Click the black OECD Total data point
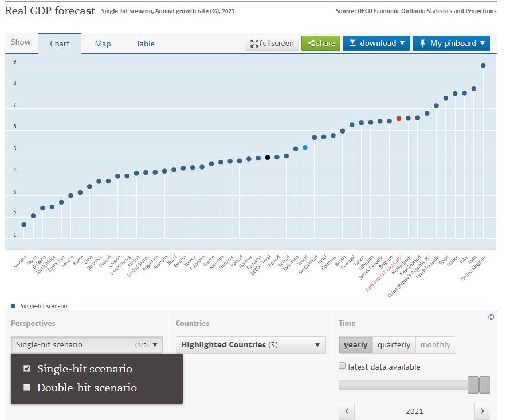The width and height of the screenshot is (518, 420). click(x=268, y=157)
